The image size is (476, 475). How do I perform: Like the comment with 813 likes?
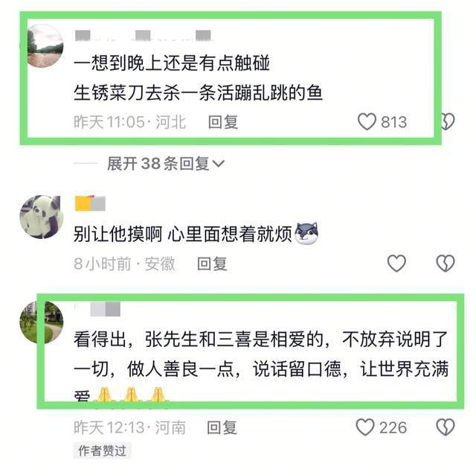click(x=367, y=122)
